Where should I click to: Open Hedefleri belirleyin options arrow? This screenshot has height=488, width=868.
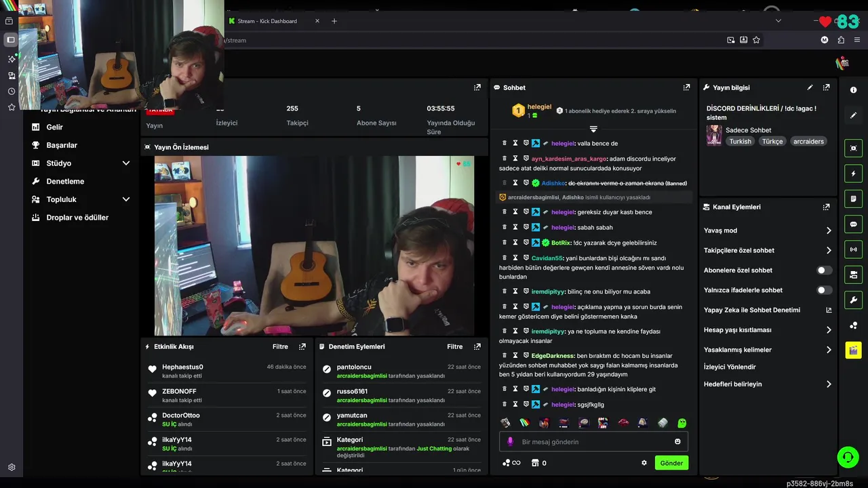pyautogui.click(x=829, y=384)
